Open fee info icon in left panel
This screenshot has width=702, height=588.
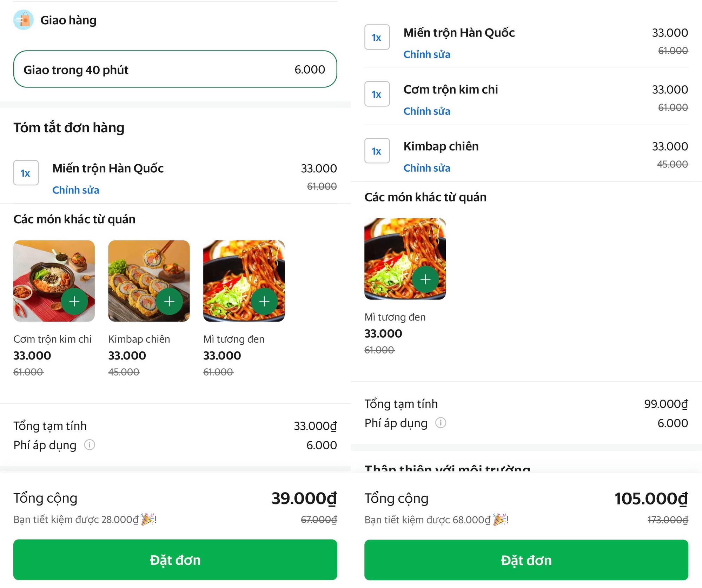[90, 445]
